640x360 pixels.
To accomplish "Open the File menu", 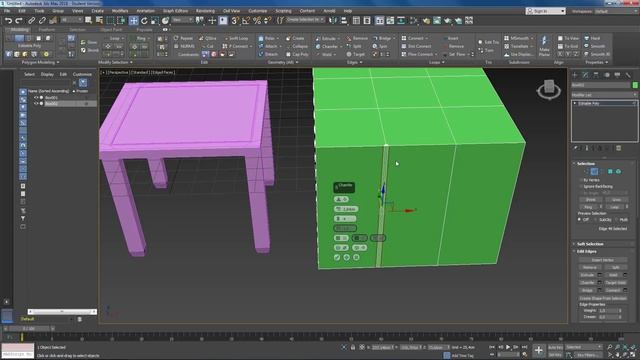I will tap(7, 11).
